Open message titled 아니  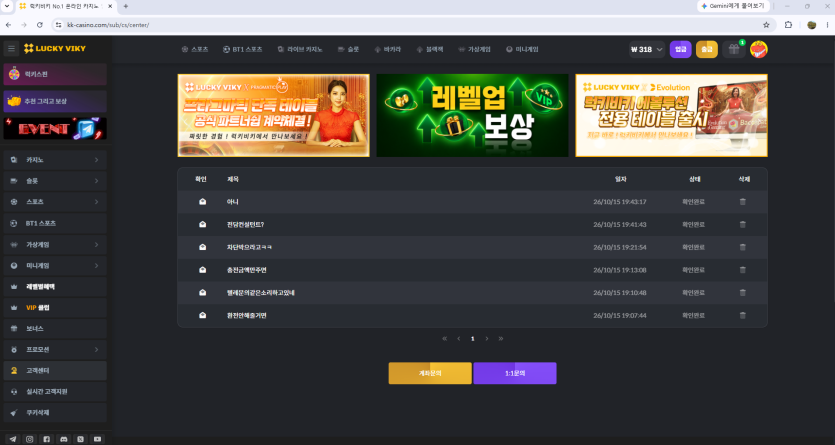tap(233, 202)
